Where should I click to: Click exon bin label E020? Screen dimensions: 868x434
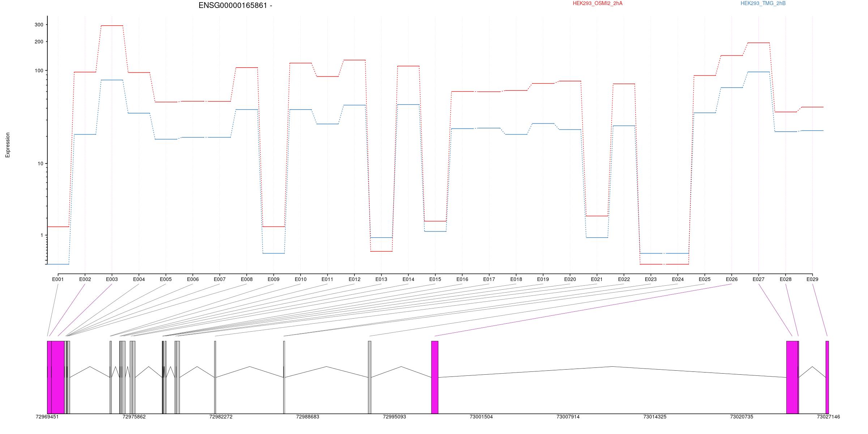[570, 279]
